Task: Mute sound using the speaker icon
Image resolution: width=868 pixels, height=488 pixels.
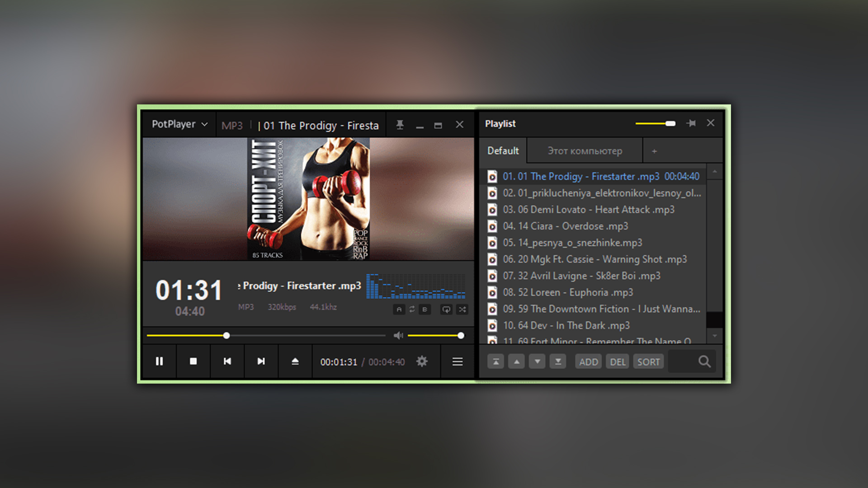Action: point(398,335)
